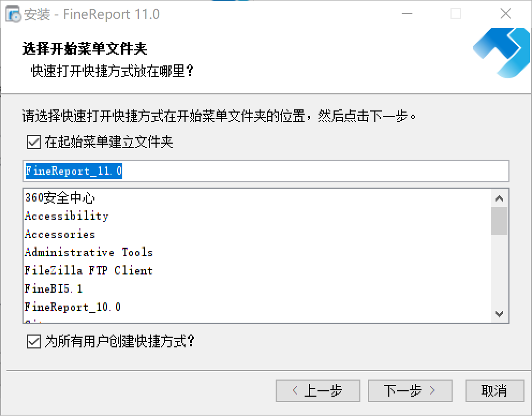
Task: Choose FineReport_10.0 folder entry
Action: (x=72, y=307)
